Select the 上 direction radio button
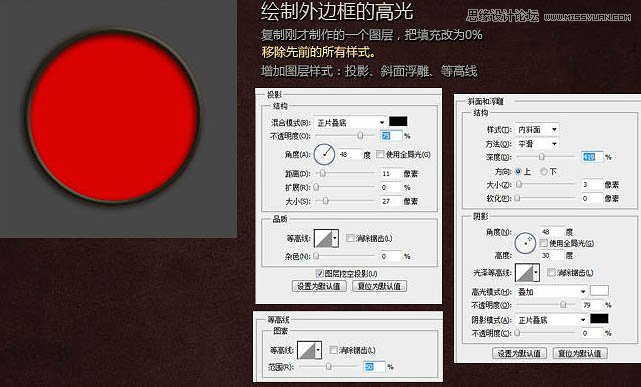Screen dimensions: 641x387 pos(518,171)
